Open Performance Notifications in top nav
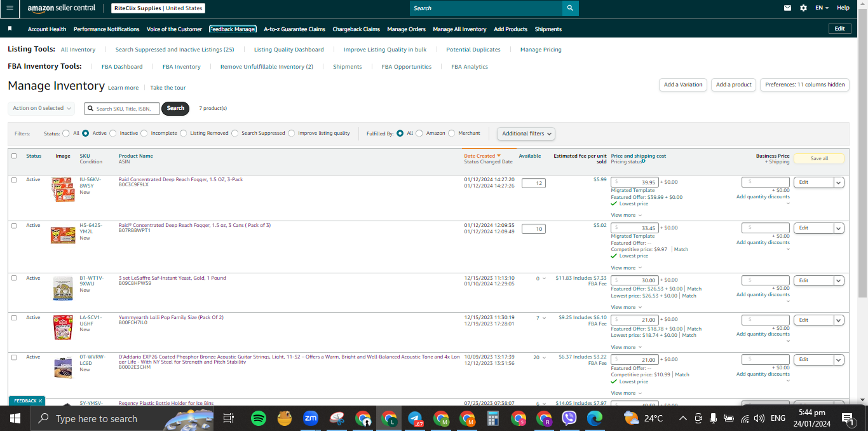Image resolution: width=868 pixels, height=431 pixels. coord(106,29)
